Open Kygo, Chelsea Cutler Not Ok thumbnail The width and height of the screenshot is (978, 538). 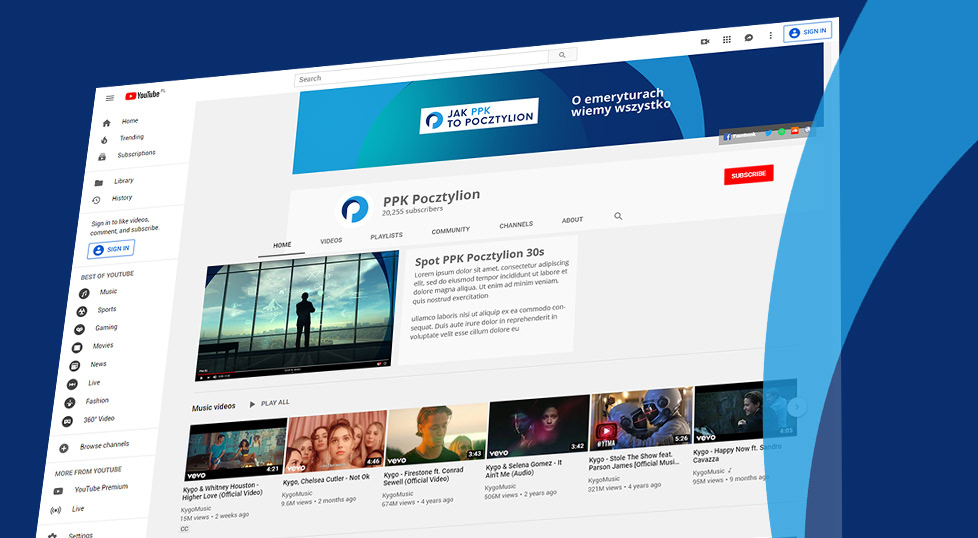click(x=335, y=441)
